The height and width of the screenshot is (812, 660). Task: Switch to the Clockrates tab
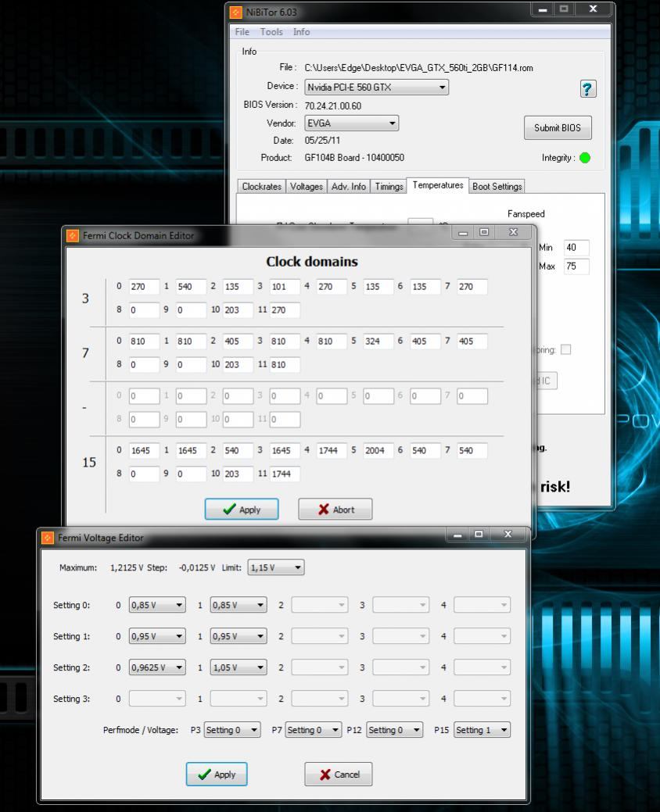point(262,187)
